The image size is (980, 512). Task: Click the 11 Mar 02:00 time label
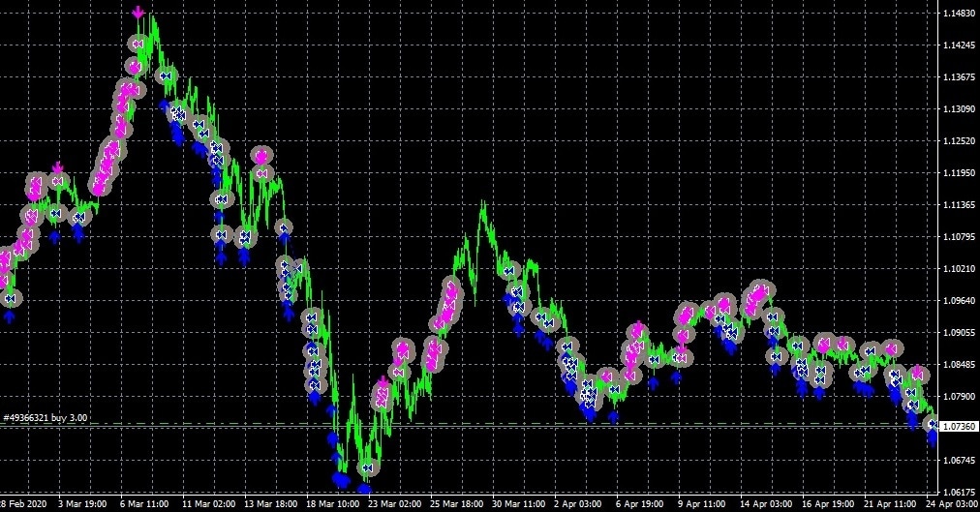pyautogui.click(x=209, y=503)
